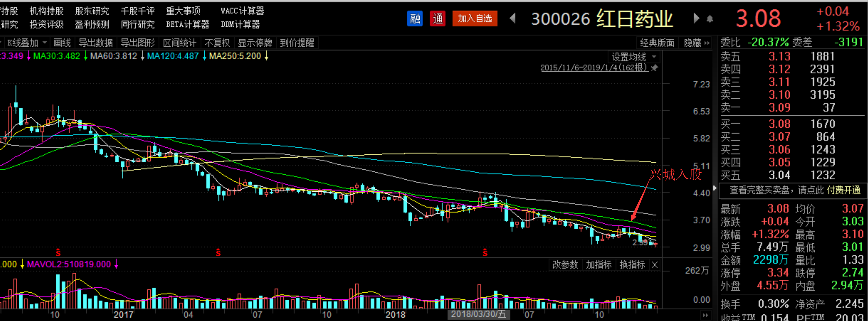Click the MA250:5.200 moving average label
The width and height of the screenshot is (868, 321).
point(235,56)
